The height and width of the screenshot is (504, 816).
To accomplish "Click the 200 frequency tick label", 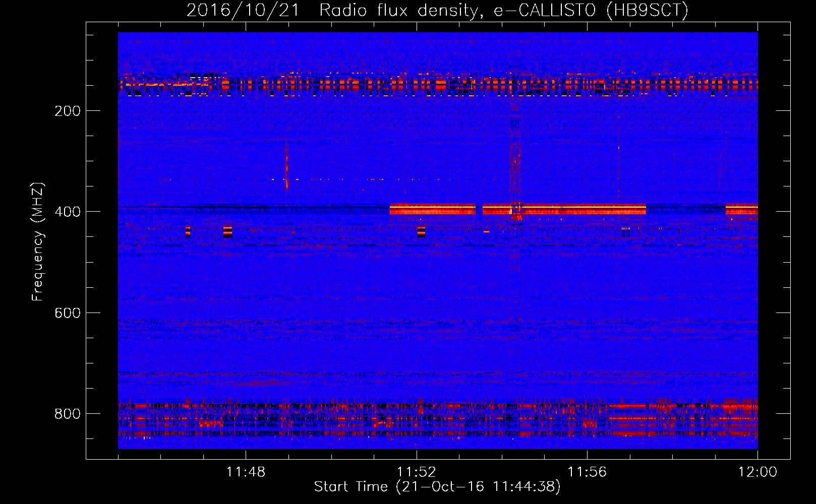I will 68,111.
